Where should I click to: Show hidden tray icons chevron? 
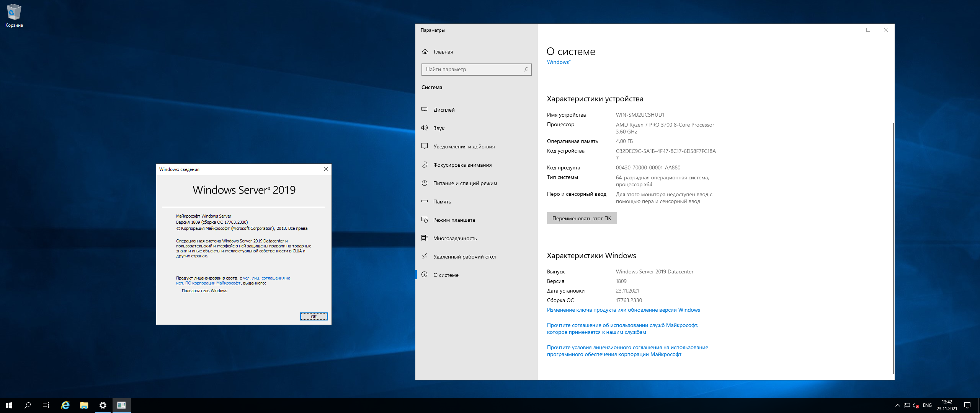898,405
